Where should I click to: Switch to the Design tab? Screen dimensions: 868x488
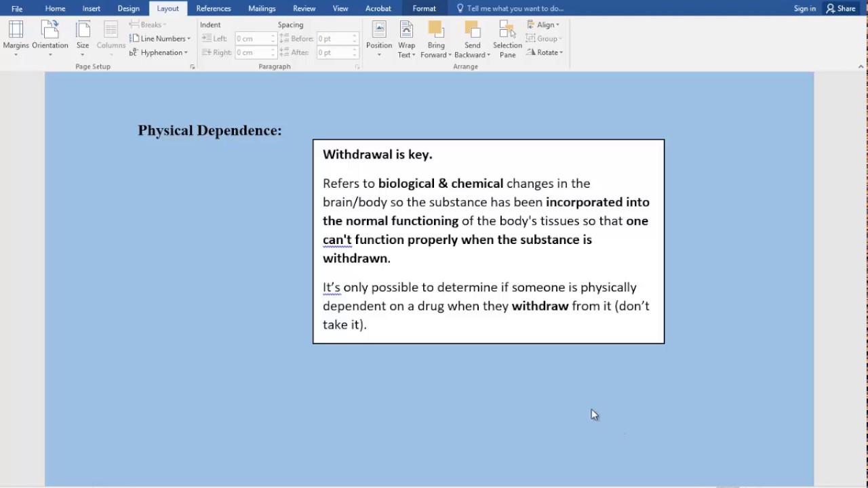(x=128, y=8)
